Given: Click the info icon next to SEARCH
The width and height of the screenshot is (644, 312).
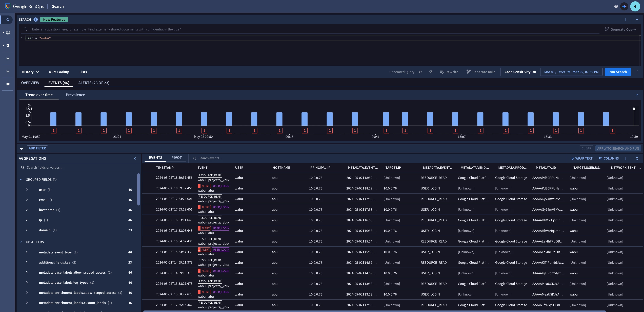Looking at the screenshot, I should 36,20.
